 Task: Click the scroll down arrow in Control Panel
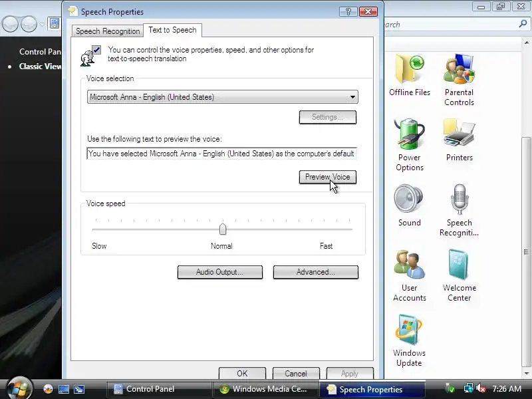526,373
